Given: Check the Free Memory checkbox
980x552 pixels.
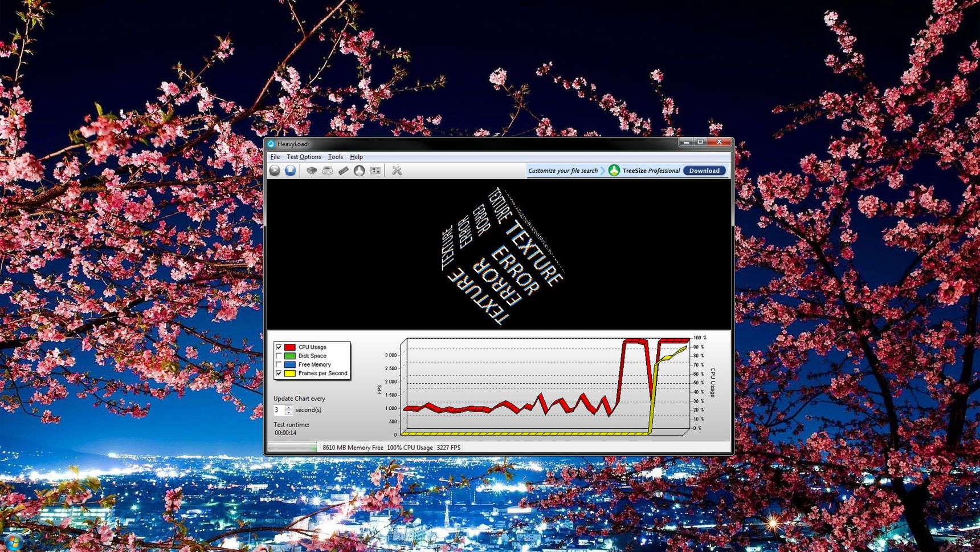Looking at the screenshot, I should (x=279, y=364).
